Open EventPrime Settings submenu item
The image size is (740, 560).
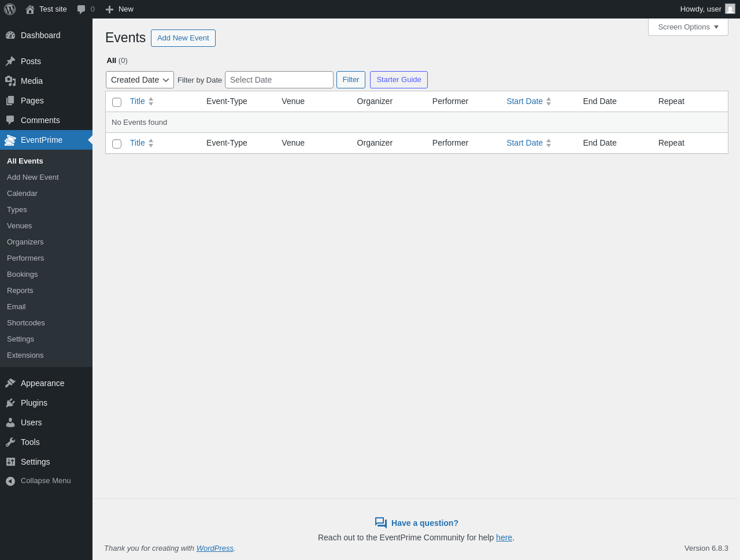pyautogui.click(x=20, y=339)
